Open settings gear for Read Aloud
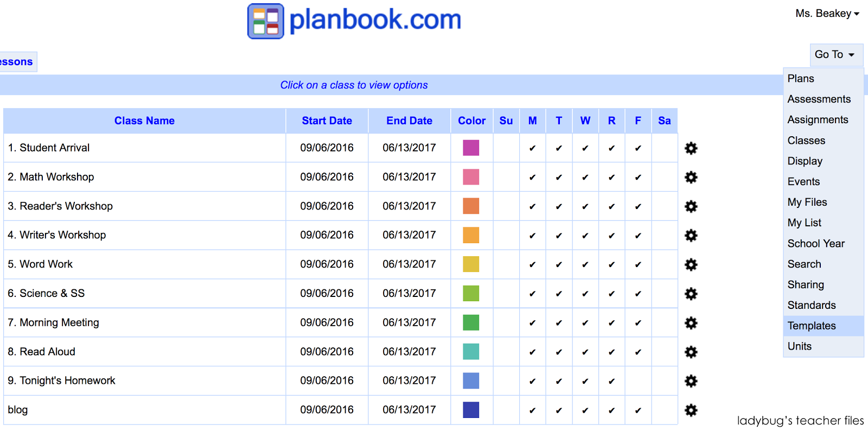Screen dimensions: 868x431 pyautogui.click(x=691, y=352)
